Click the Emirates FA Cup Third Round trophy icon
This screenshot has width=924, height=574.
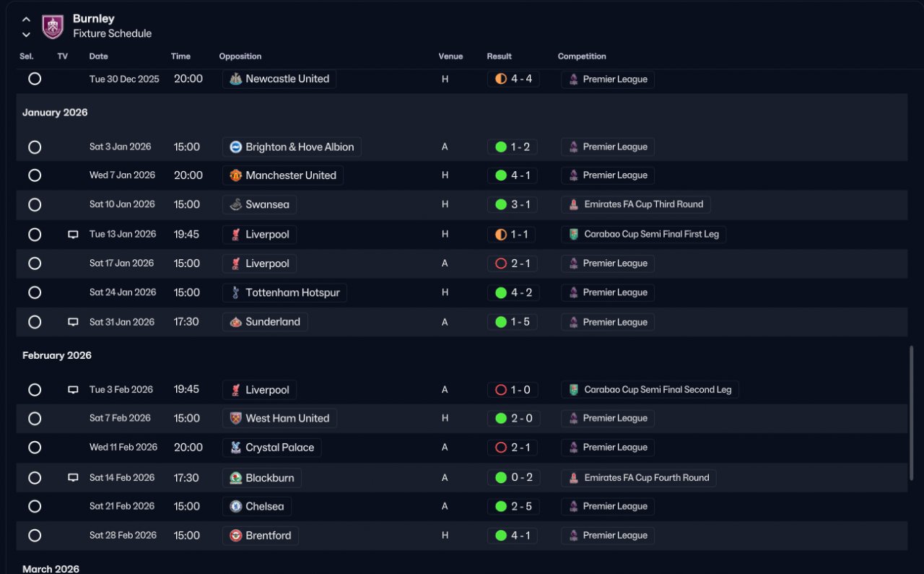(573, 205)
